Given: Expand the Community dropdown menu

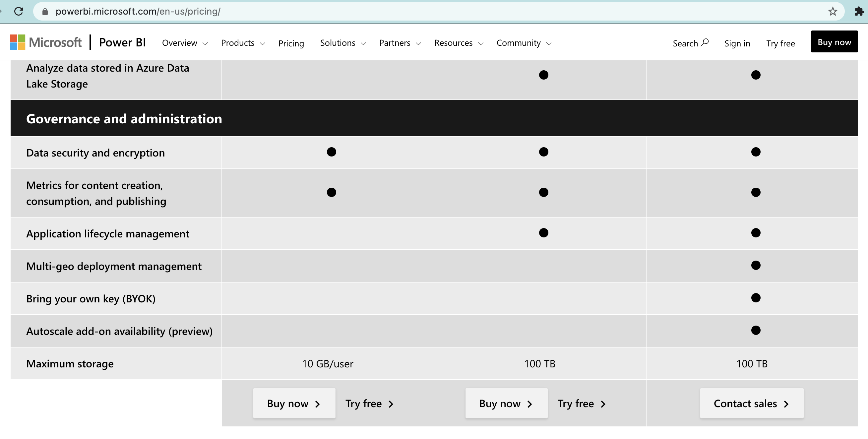Looking at the screenshot, I should pos(524,43).
